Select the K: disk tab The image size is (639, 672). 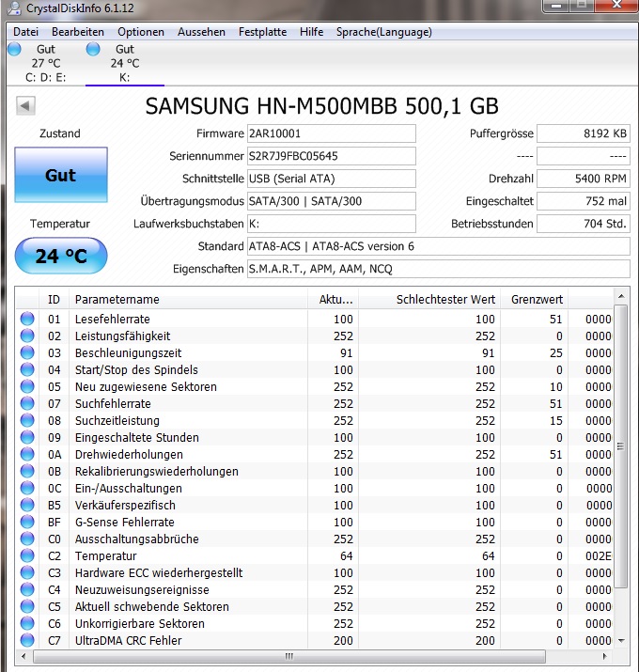pyautogui.click(x=125, y=63)
